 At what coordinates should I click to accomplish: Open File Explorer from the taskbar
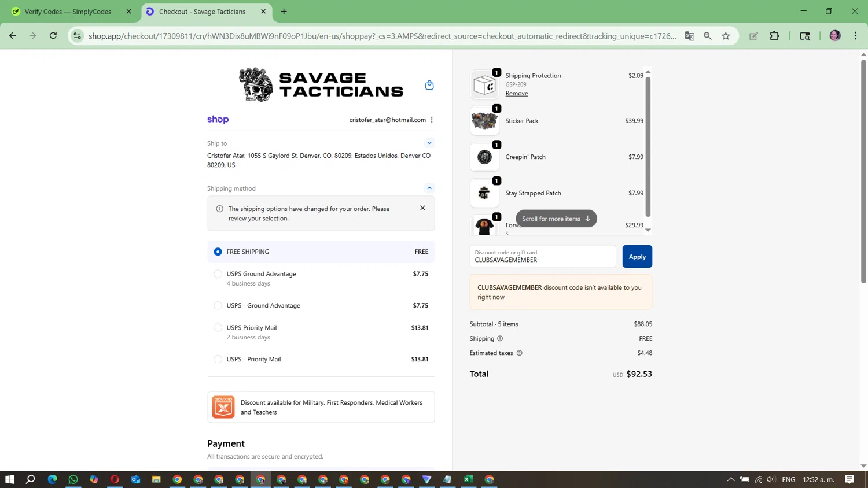(x=156, y=479)
